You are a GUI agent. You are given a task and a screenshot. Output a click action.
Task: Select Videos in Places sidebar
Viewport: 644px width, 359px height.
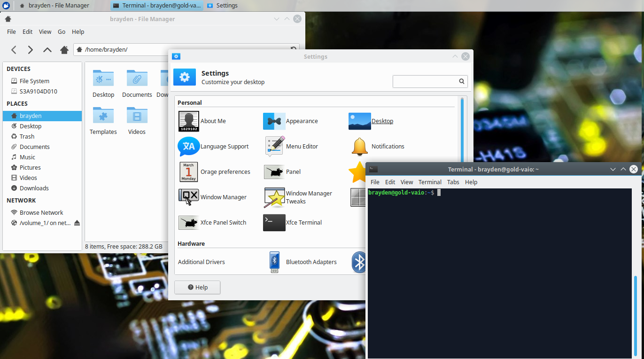pyautogui.click(x=42, y=178)
